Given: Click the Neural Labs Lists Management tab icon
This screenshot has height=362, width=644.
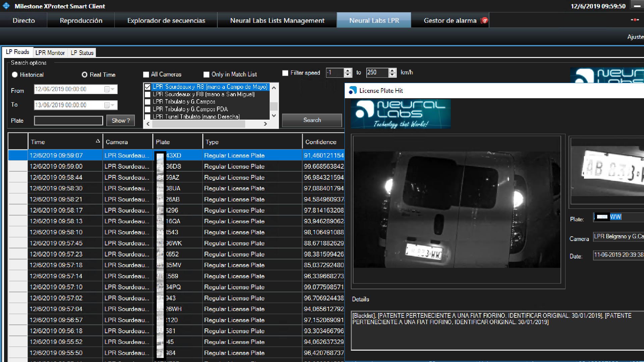Looking at the screenshot, I should pyautogui.click(x=277, y=20).
